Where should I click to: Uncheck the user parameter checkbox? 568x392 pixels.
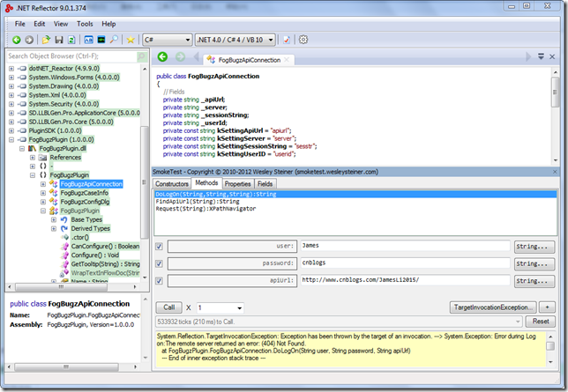pos(159,246)
